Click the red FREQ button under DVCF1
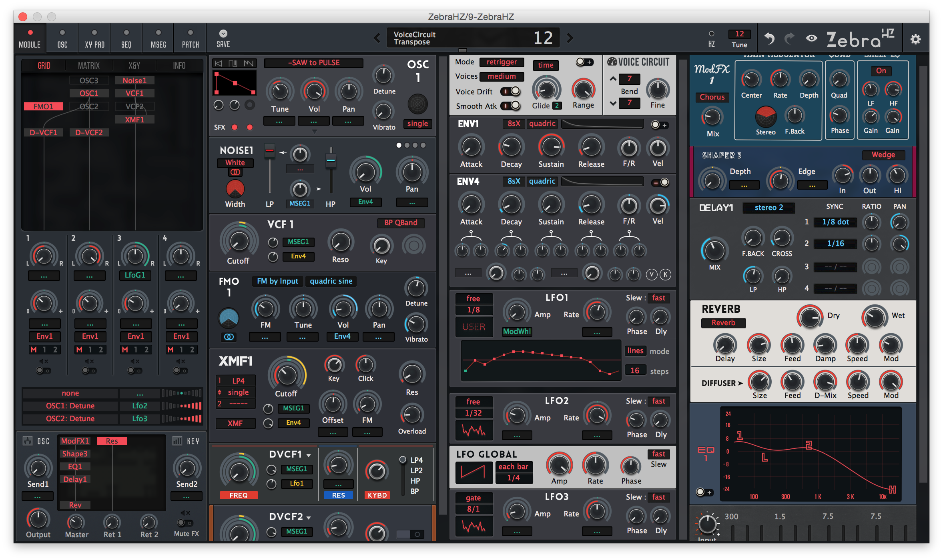The image size is (943, 560). point(239,495)
